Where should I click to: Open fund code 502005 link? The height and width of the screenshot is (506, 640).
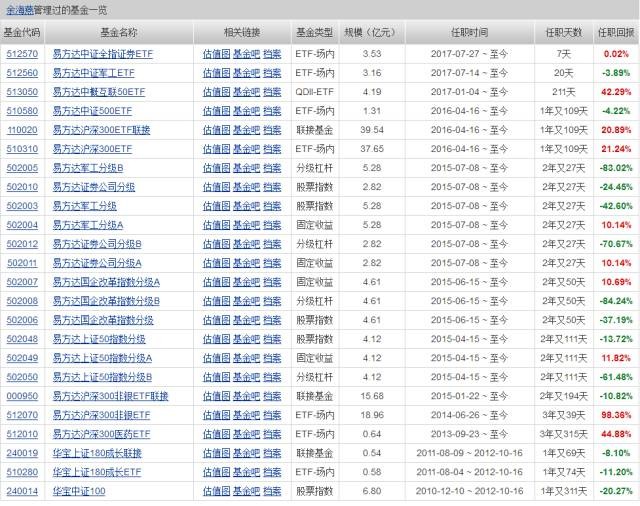(22, 168)
